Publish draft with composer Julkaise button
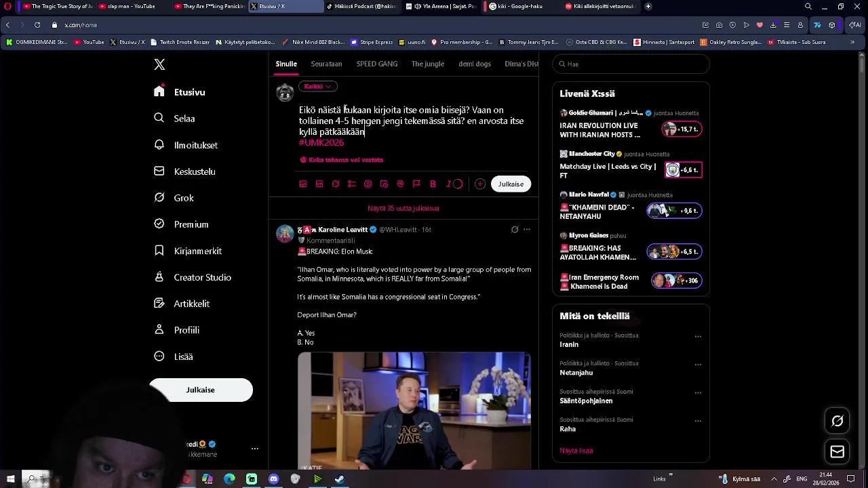Screen dimensions: 868x488 [511, 184]
